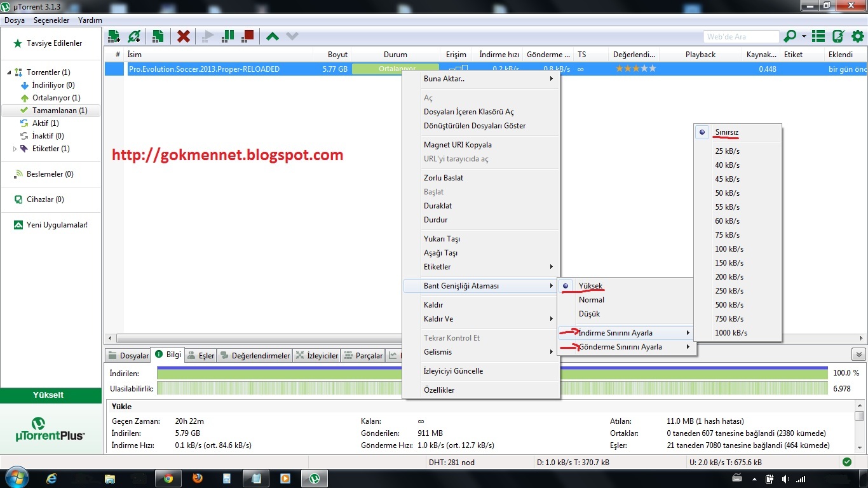This screenshot has height=488, width=868.
Task: Click the Add Torrent toolbar icon
Action: click(x=114, y=36)
